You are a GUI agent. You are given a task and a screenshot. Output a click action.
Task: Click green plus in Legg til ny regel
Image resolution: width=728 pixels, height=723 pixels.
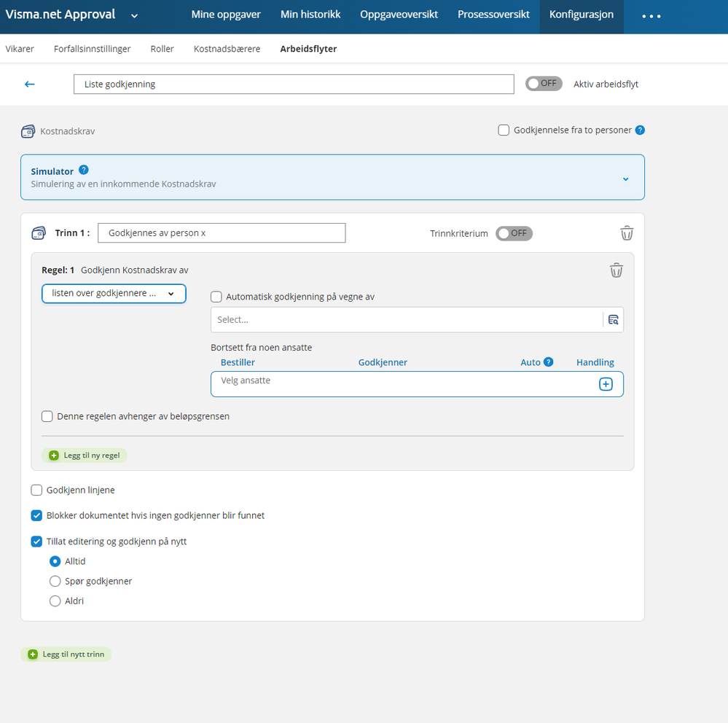click(54, 456)
